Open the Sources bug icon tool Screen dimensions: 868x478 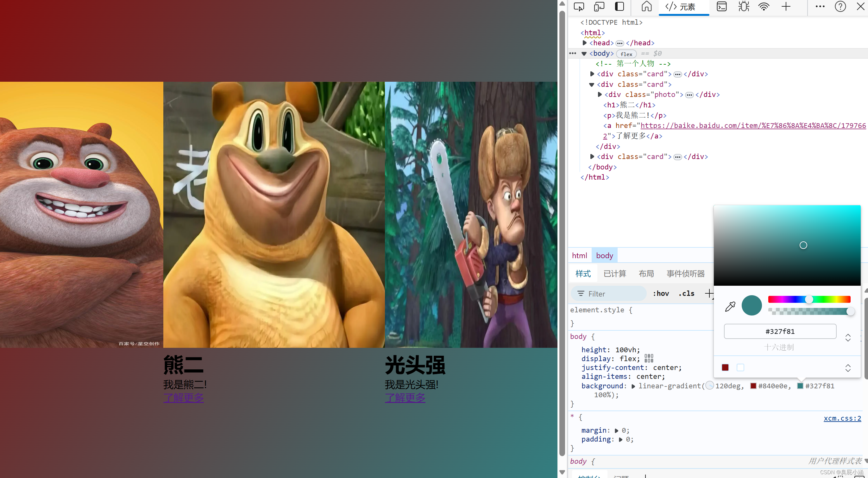click(x=743, y=7)
